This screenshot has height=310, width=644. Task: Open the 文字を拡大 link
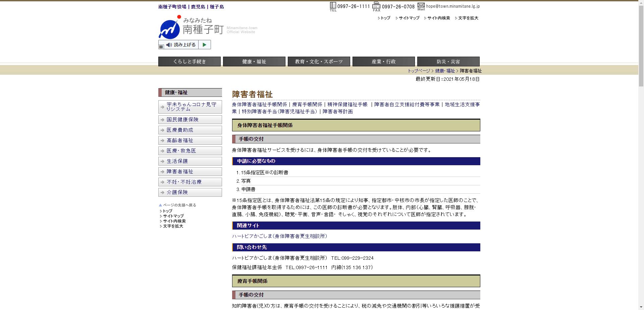point(468,18)
